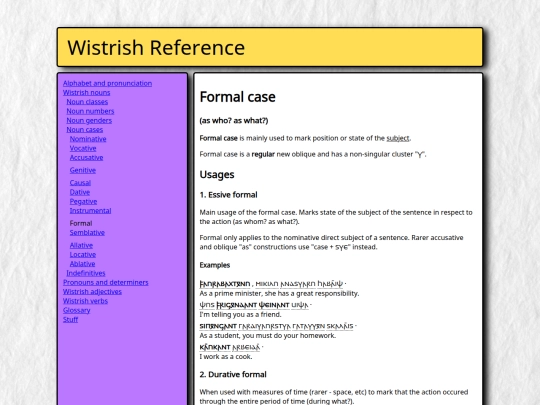This screenshot has height=405, width=540.
Task: Click the Wistrish Reference header title
Action: [156, 48]
